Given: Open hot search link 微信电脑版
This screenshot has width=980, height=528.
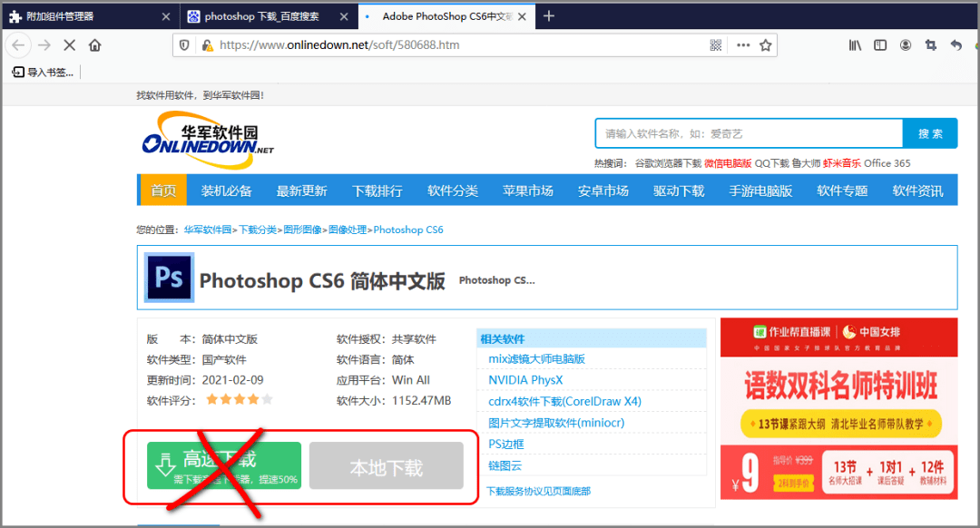Looking at the screenshot, I should pyautogui.click(x=728, y=163).
